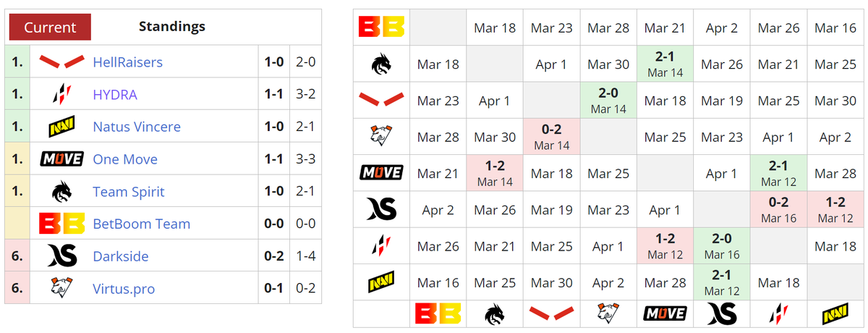Open the Natus Vincere team link
This screenshot has height=333, width=868.
[137, 127]
